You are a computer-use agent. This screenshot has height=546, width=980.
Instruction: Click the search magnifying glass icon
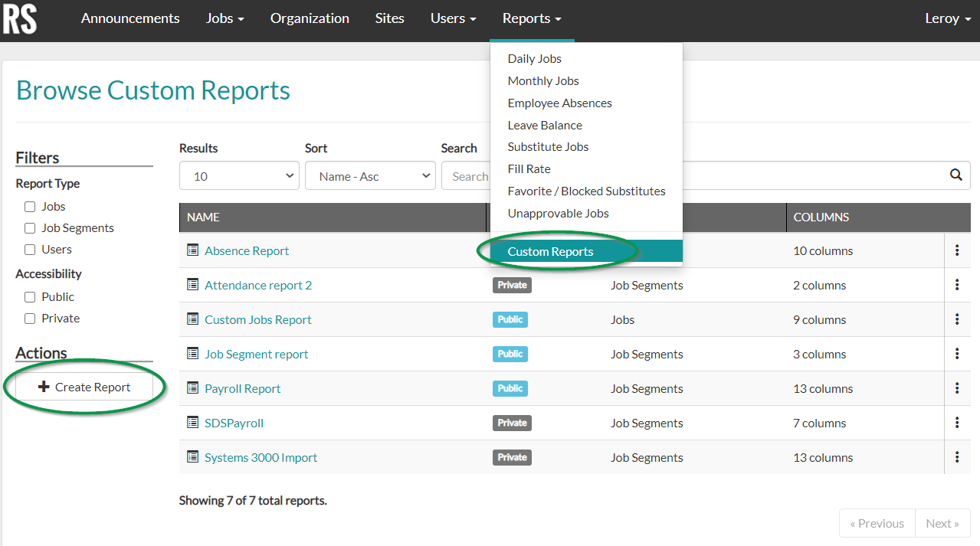(955, 175)
